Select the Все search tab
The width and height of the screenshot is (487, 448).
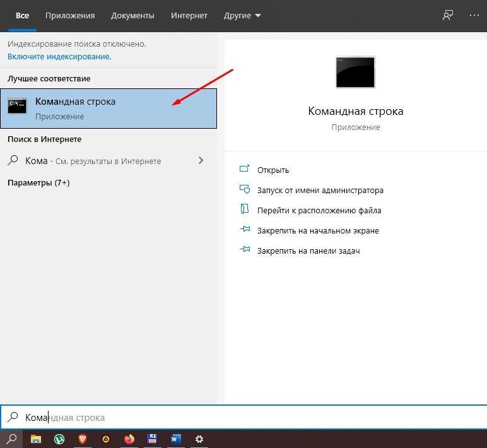22,16
